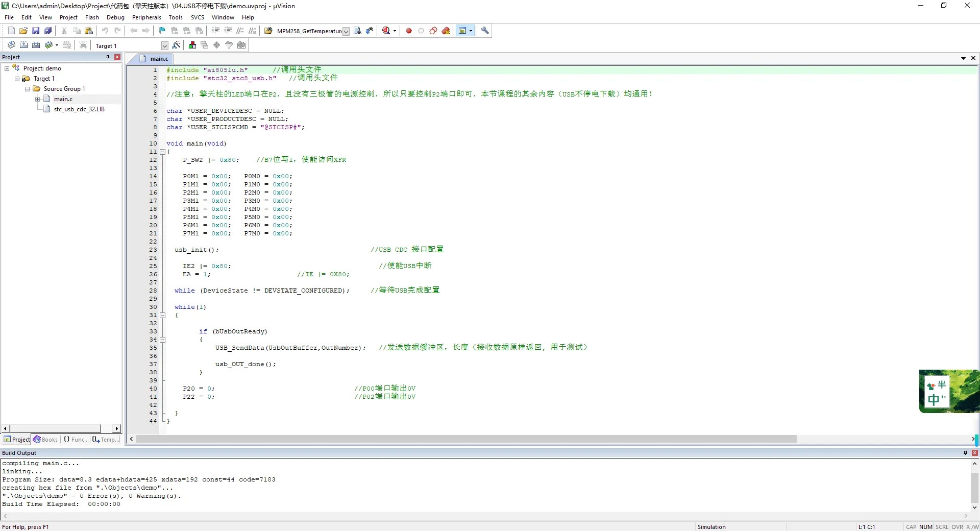Screen dimensions: 980x531
Task: Unindent the selected lines using the unindent icon
Action: [228, 31]
